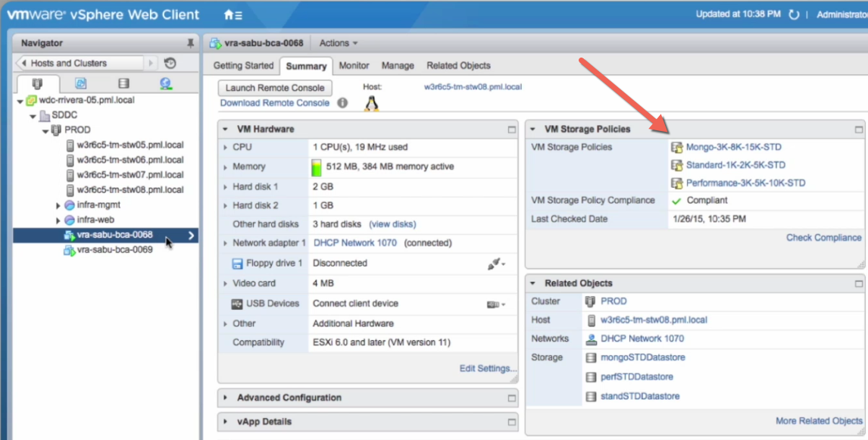Open the Networking inventory tab icon

[x=166, y=83]
